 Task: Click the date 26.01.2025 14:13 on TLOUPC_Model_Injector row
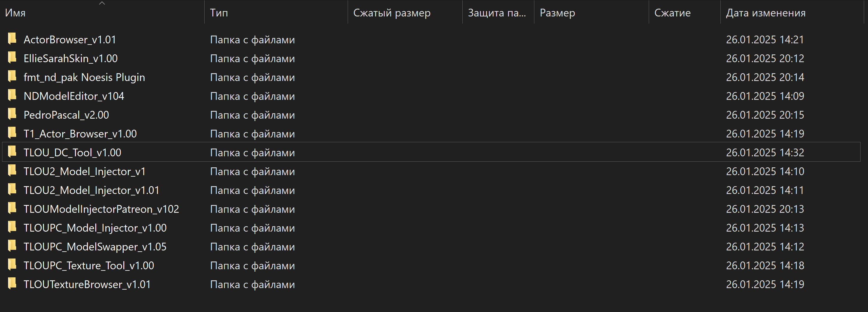point(765,228)
